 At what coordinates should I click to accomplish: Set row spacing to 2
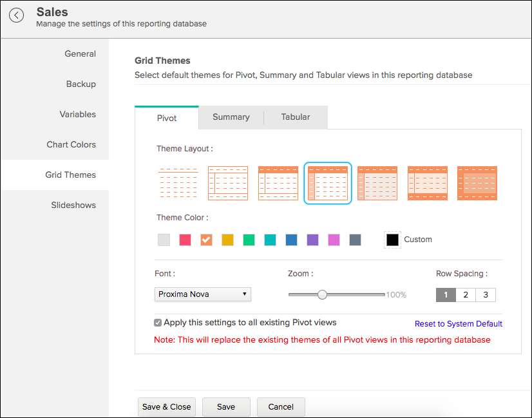pos(466,295)
